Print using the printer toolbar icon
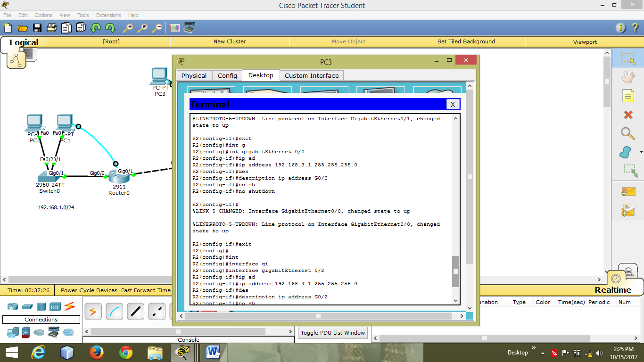 (x=52, y=28)
